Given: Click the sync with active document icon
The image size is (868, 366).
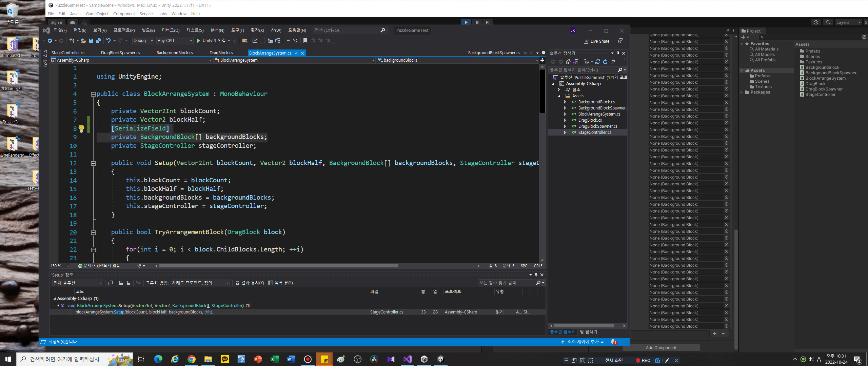Looking at the screenshot, I should point(597,62).
